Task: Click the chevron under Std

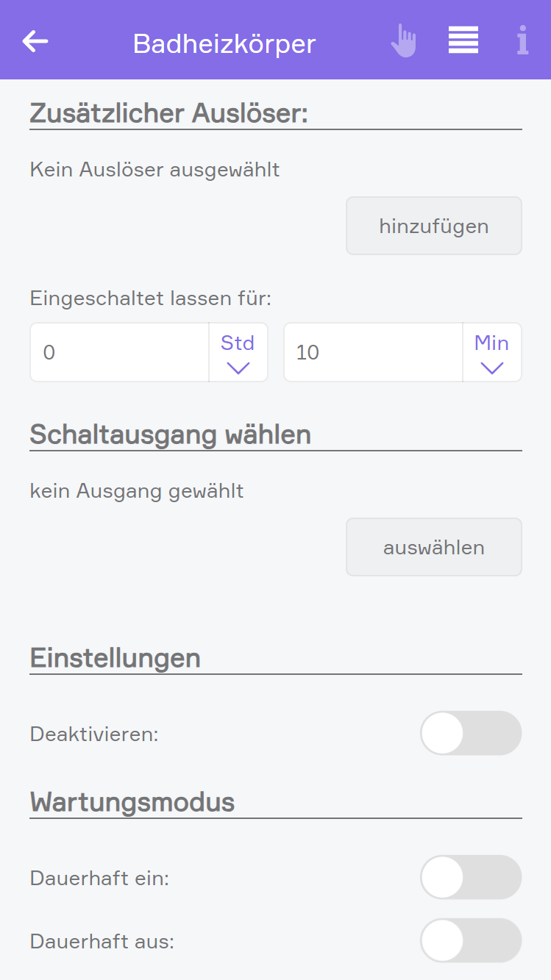Action: pyautogui.click(x=238, y=368)
